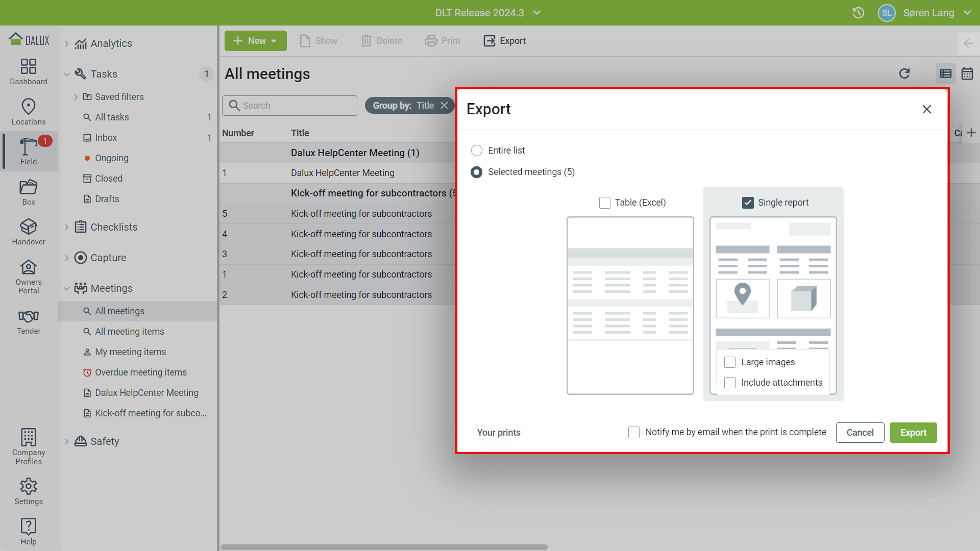Open version history clock icon

858,13
